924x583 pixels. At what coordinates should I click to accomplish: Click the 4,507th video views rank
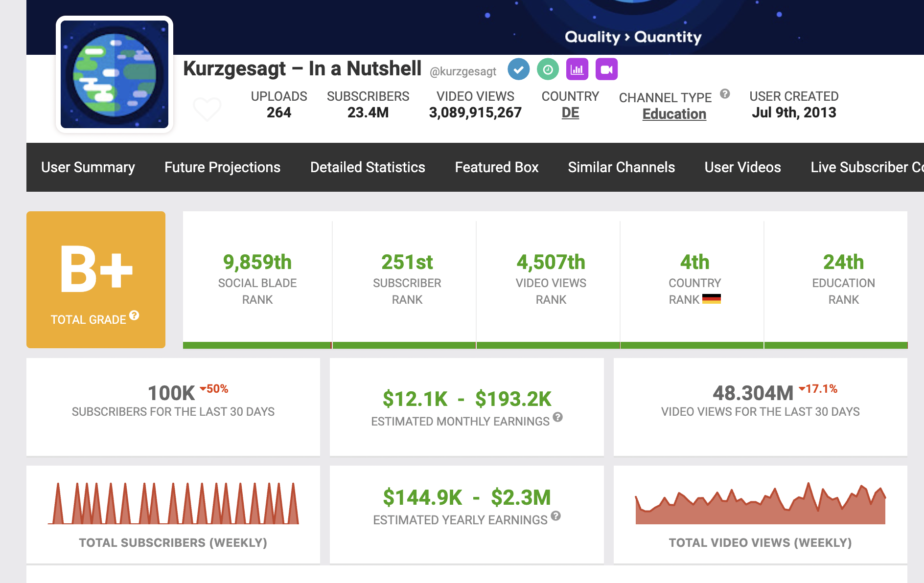(551, 262)
